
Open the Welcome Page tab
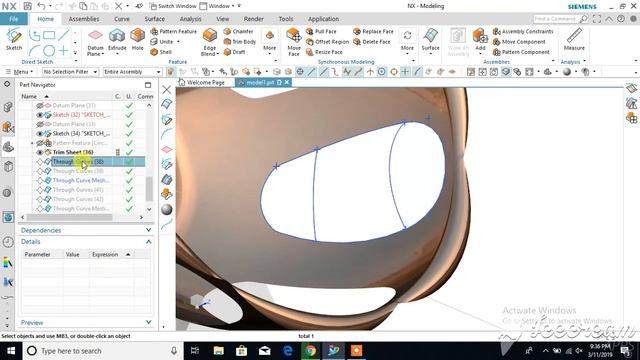pyautogui.click(x=202, y=82)
